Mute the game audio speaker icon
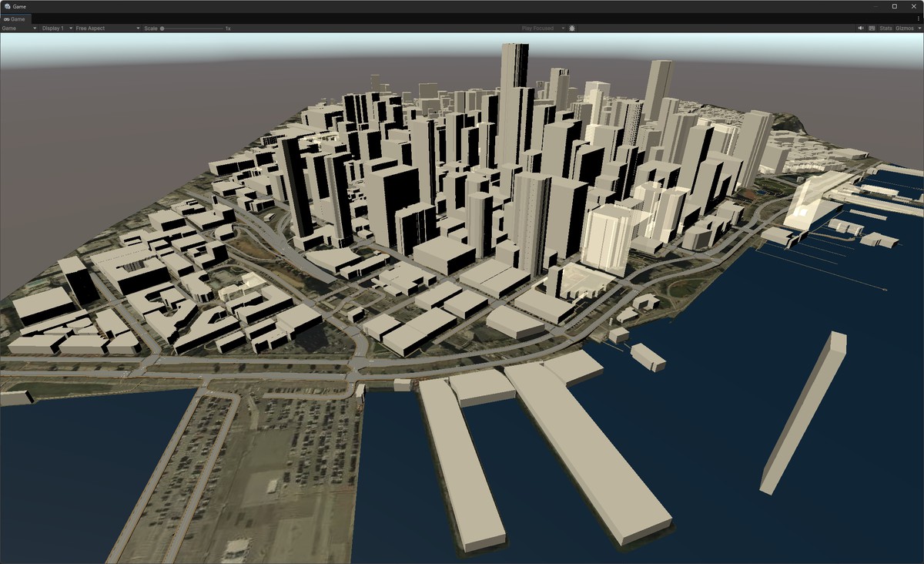The image size is (924, 564). coord(861,29)
